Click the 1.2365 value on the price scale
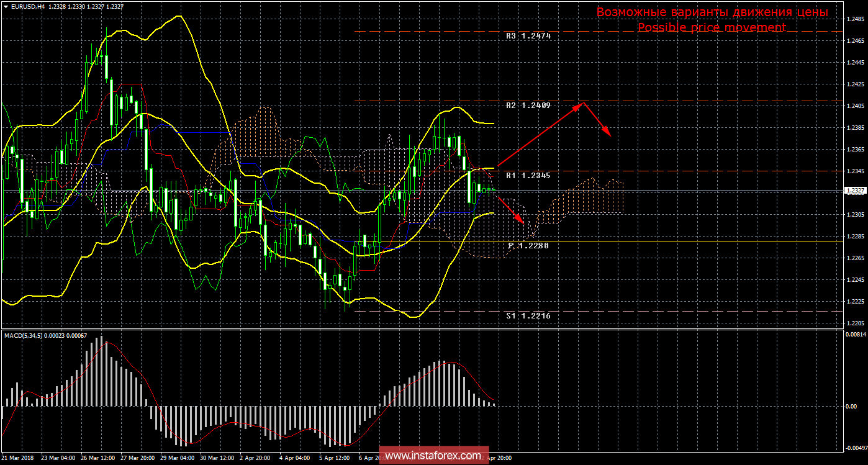The image size is (868, 465). pos(856,149)
